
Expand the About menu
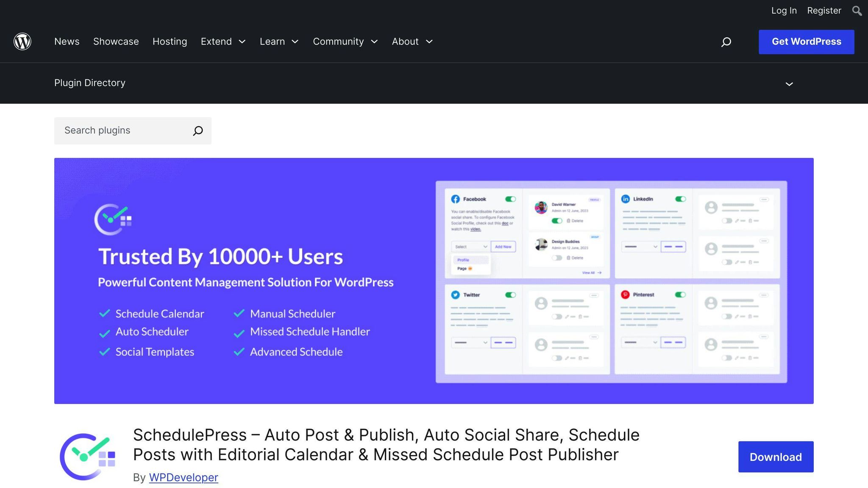pos(412,42)
